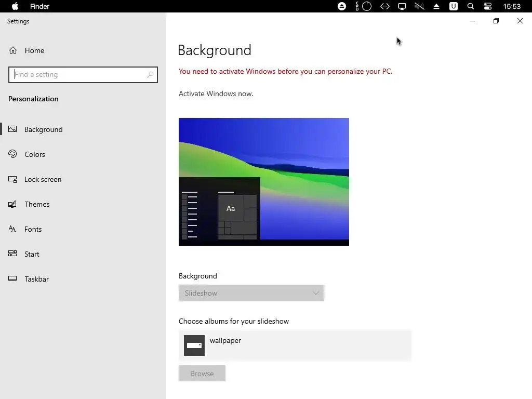Click the search magnifier in Find a setting
Viewport: 532px width, 399px height.
[x=150, y=75]
